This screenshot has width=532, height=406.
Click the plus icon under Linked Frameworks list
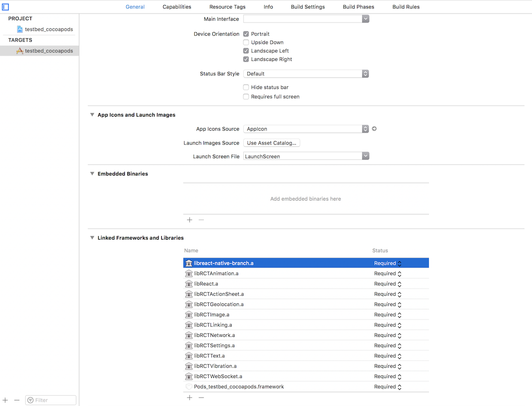(189, 398)
